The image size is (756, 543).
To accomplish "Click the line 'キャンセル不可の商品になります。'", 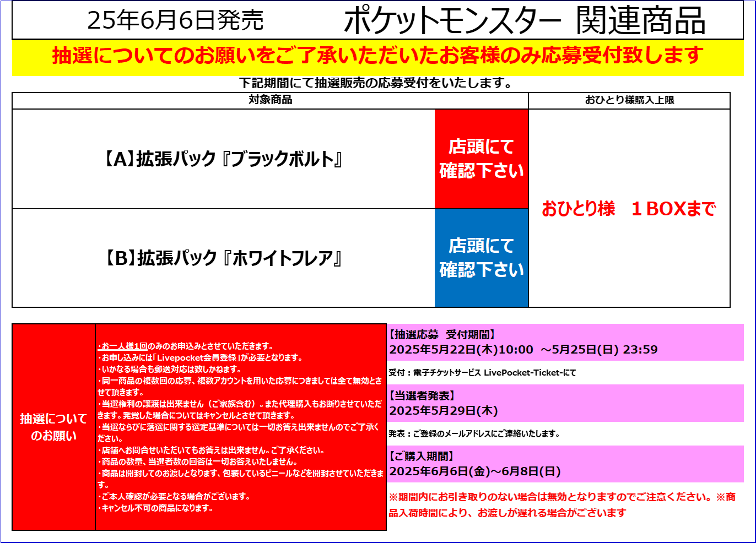I will [x=155, y=508].
